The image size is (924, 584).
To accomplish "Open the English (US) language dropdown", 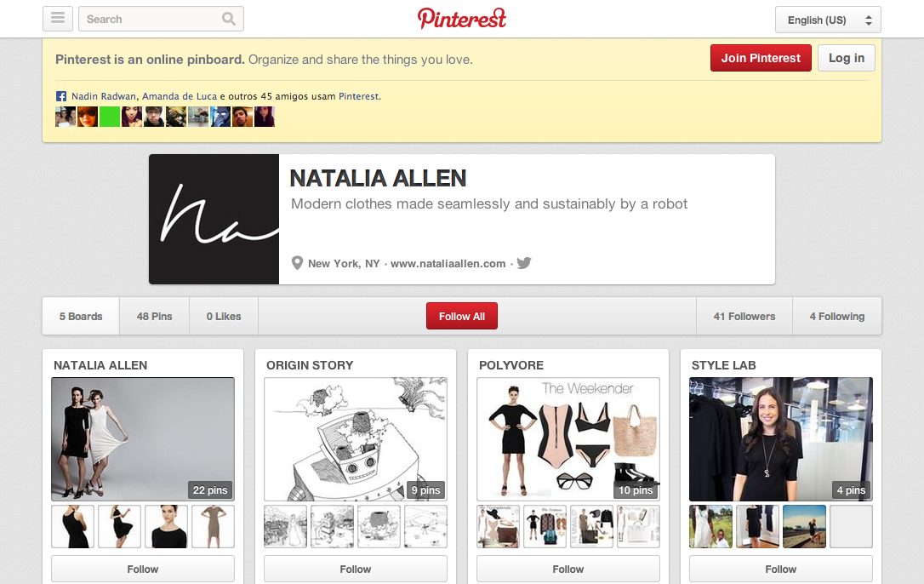I will tap(828, 20).
